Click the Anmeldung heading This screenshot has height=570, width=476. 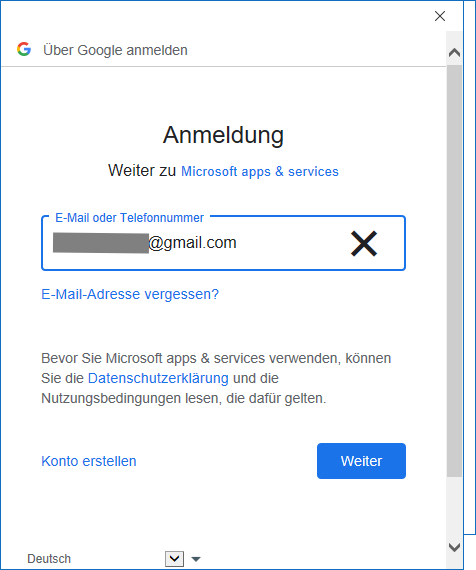(223, 135)
